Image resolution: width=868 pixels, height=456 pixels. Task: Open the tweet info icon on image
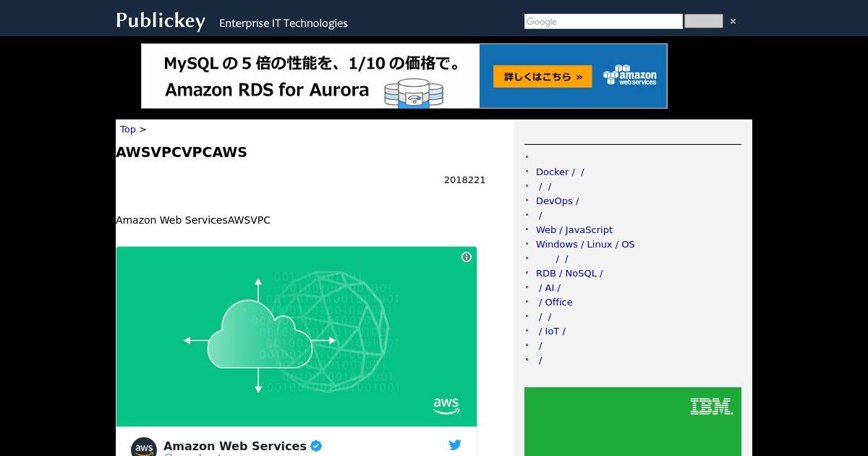467,257
